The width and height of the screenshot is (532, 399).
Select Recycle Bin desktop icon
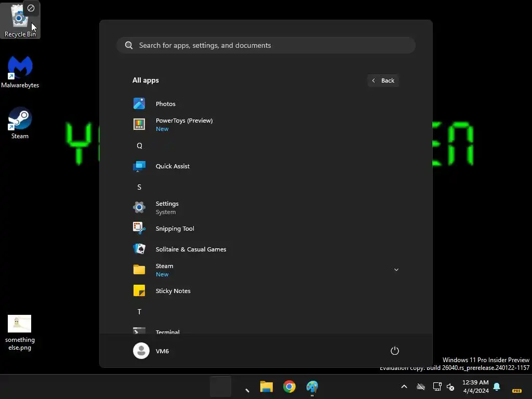(20, 20)
